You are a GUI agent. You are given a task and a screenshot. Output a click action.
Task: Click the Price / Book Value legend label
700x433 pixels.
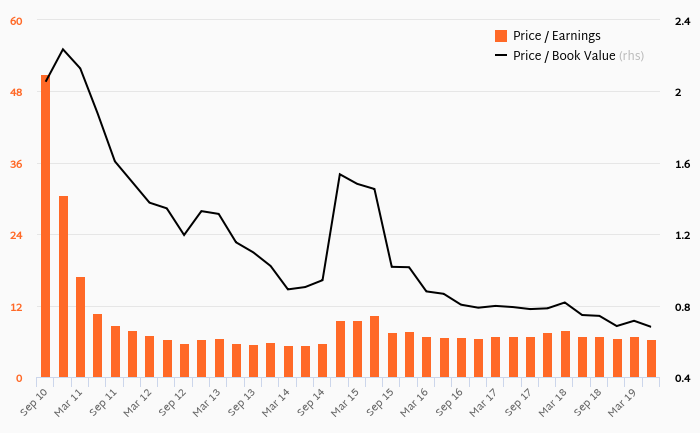click(x=564, y=55)
